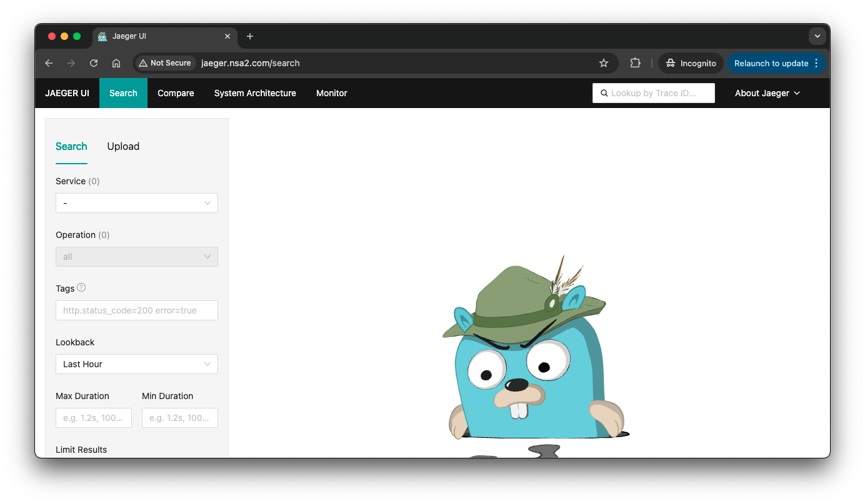Click the Jaeger gopher mascot image
The width and height of the screenshot is (865, 504).
pos(535,356)
